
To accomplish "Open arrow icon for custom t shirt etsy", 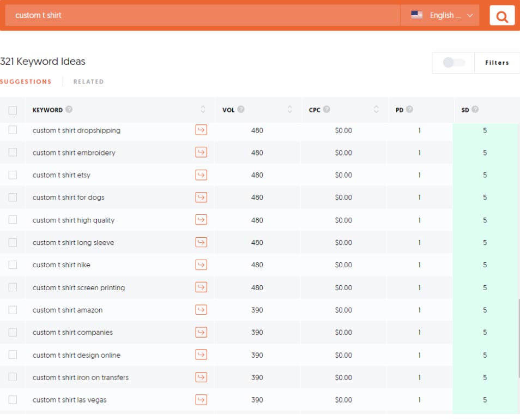I will point(201,175).
